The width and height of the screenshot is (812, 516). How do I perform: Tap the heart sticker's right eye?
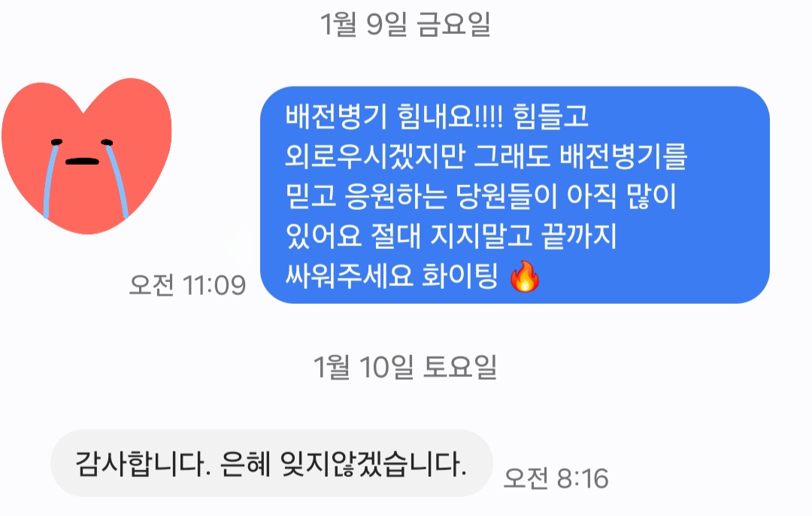(x=107, y=142)
